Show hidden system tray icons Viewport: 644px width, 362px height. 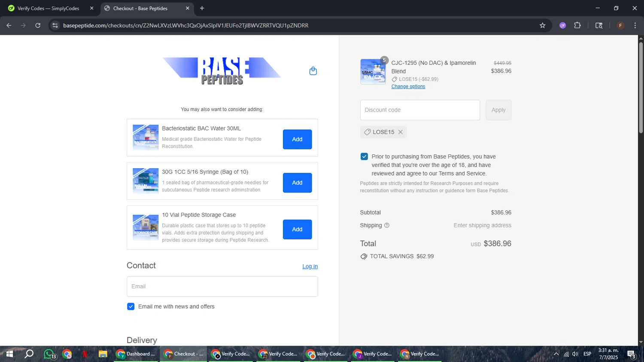coord(556,354)
